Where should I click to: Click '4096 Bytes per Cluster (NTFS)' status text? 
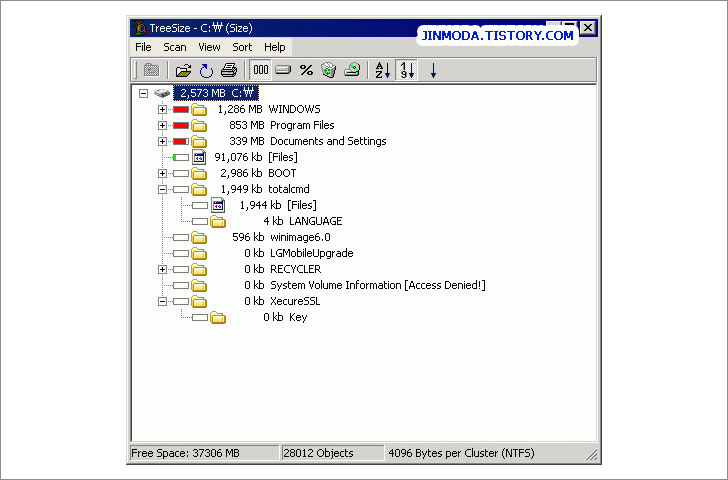[x=461, y=453]
